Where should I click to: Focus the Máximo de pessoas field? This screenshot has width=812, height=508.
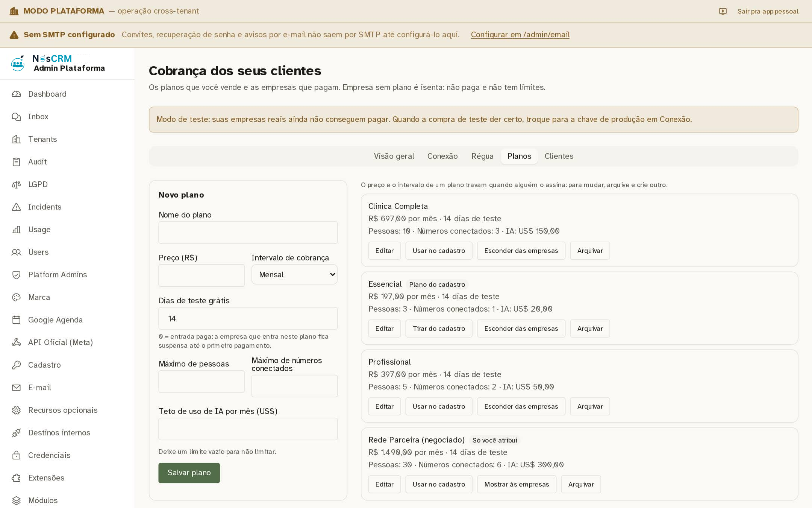coord(201,382)
